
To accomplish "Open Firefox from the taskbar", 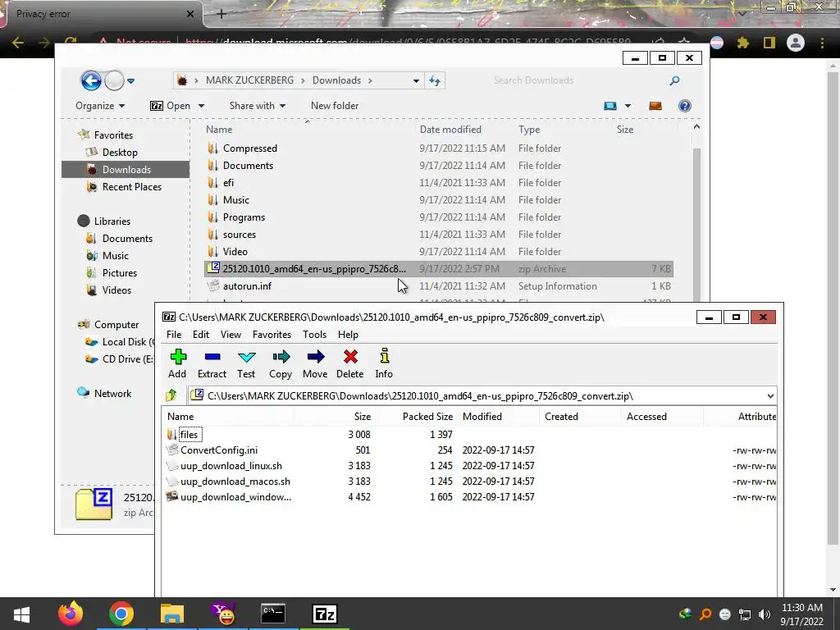I will click(71, 614).
